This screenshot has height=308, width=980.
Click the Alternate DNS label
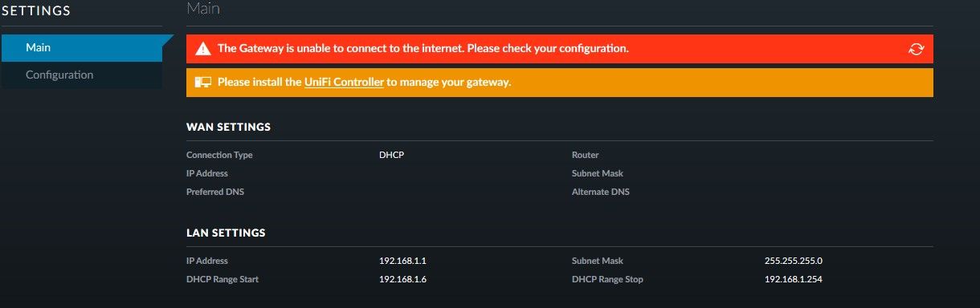(x=601, y=192)
